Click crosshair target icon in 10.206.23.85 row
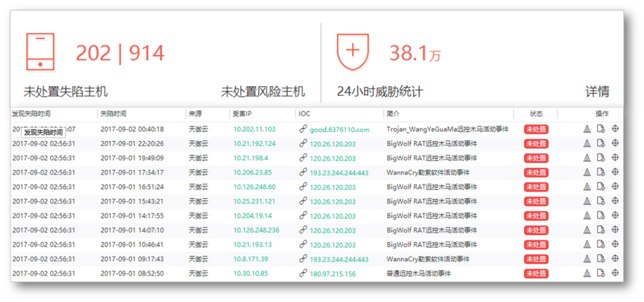Screen dimensions: 644x302 615,172
